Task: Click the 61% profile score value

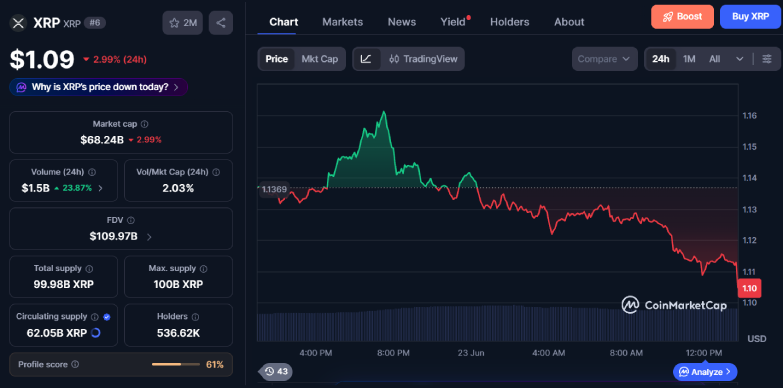Action: [215, 365]
